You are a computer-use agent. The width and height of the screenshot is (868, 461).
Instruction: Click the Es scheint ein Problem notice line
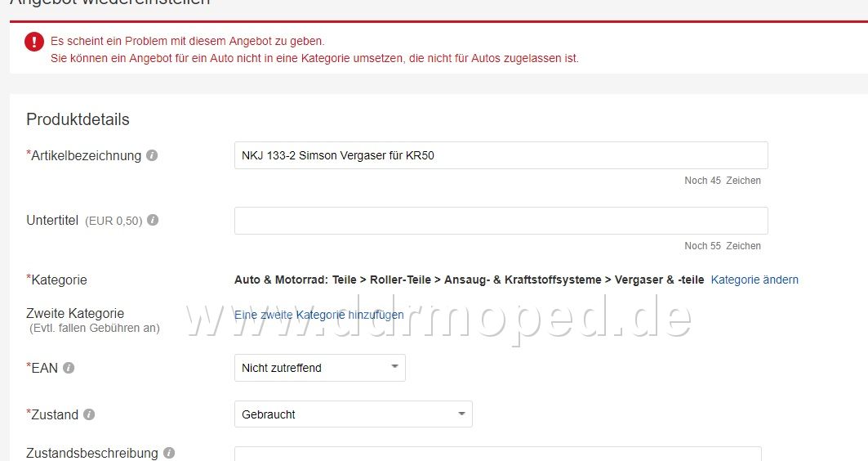[x=187, y=41]
